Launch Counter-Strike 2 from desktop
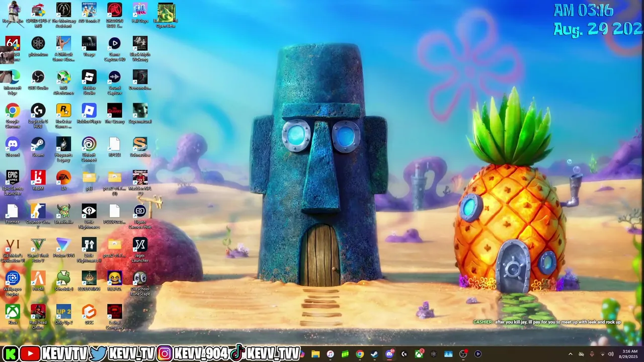Image resolution: width=644 pixels, height=362 pixels. 38,217
